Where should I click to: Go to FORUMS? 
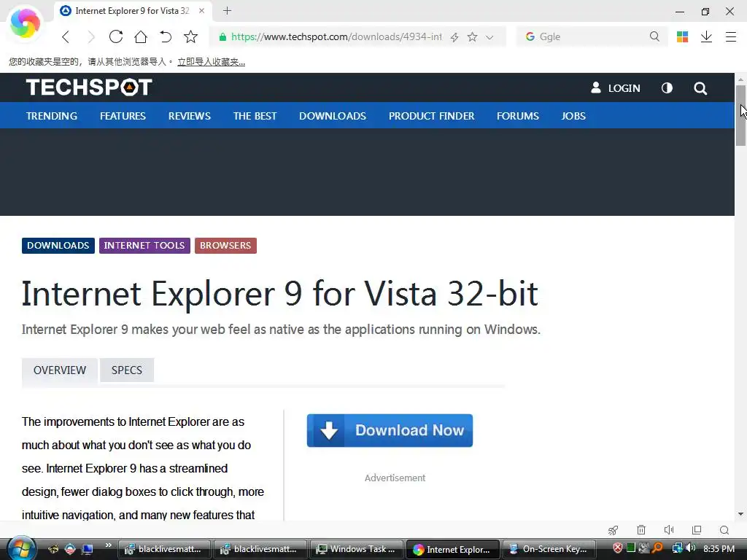[518, 116]
